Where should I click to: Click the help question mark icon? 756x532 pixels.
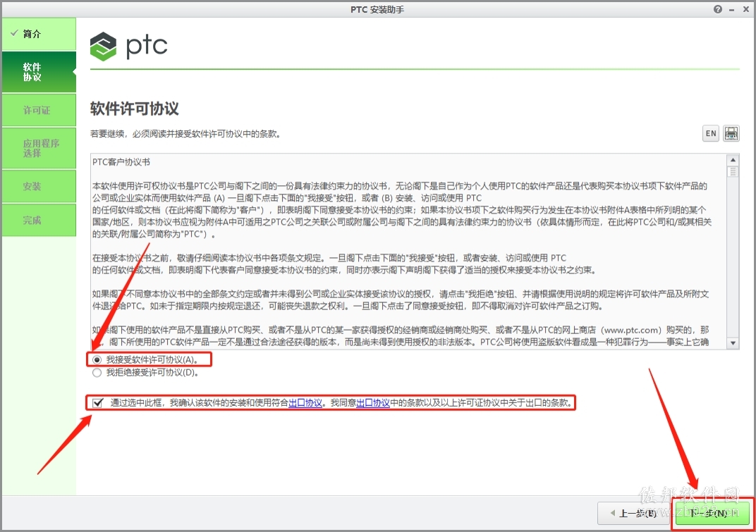718,9
